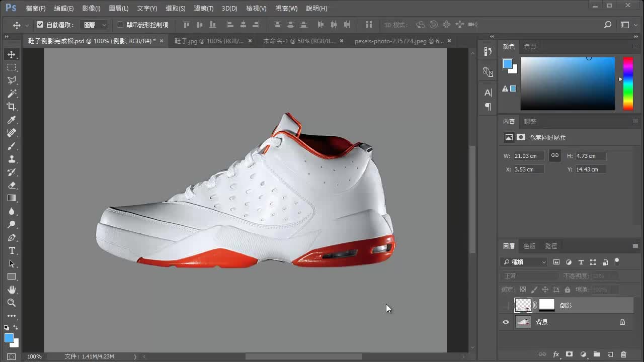Open the workspace switcher dropdown

tap(627, 25)
